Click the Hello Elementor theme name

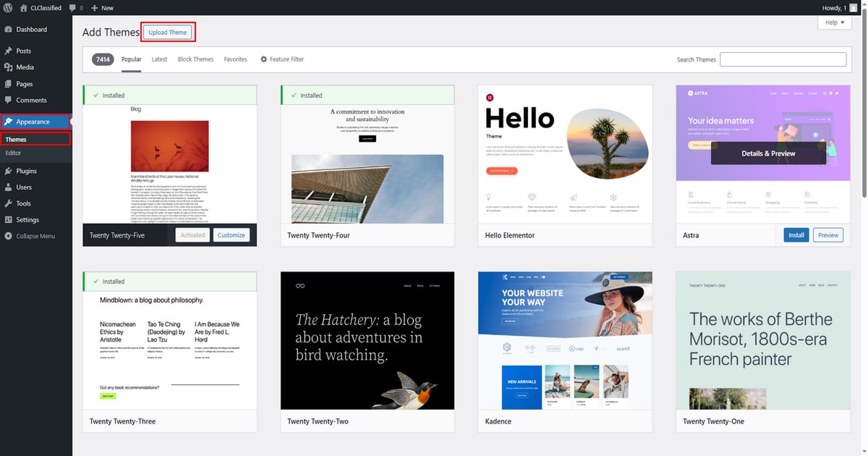510,235
